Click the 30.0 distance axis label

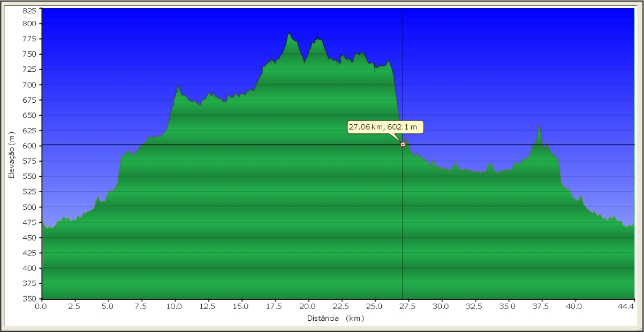(x=441, y=307)
